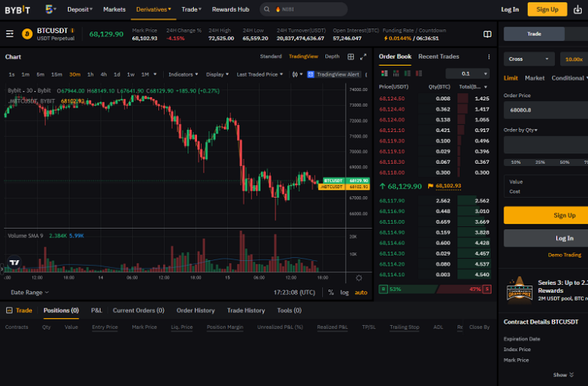Click the funding rate lightning icon

[385, 38]
